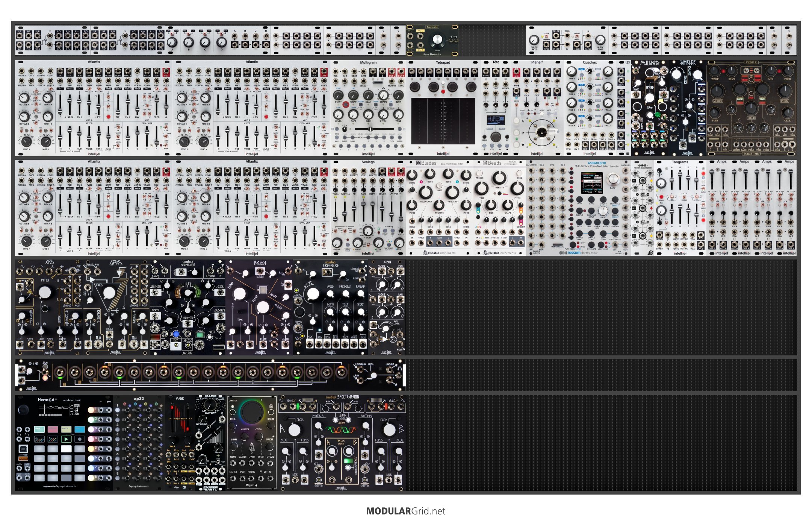This screenshot has height=519, width=812.
Task: Click the 'ASSIMIL8OR' title text
Action: pyautogui.click(x=597, y=163)
